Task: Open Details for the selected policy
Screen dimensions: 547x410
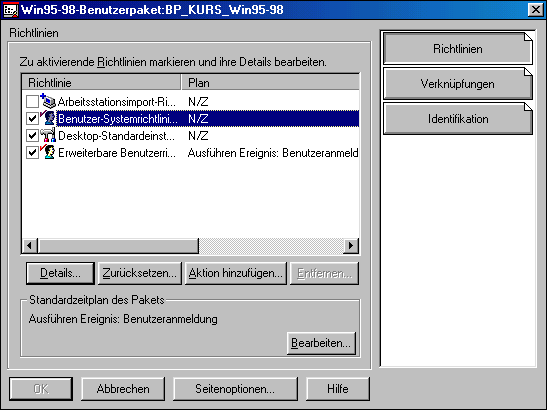Action: click(60, 273)
